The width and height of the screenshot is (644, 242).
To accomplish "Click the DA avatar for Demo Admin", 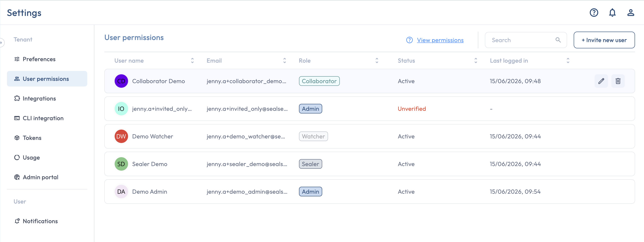I will 121,192.
